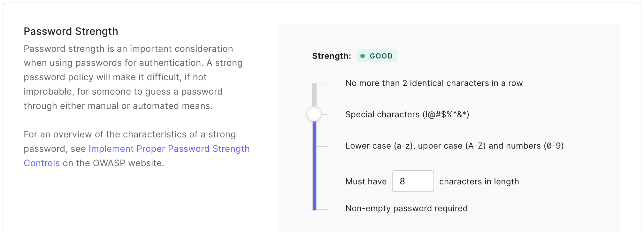644x232 pixels.
Task: Click the gray unfilled part of slider track
Action: pyautogui.click(x=314, y=95)
